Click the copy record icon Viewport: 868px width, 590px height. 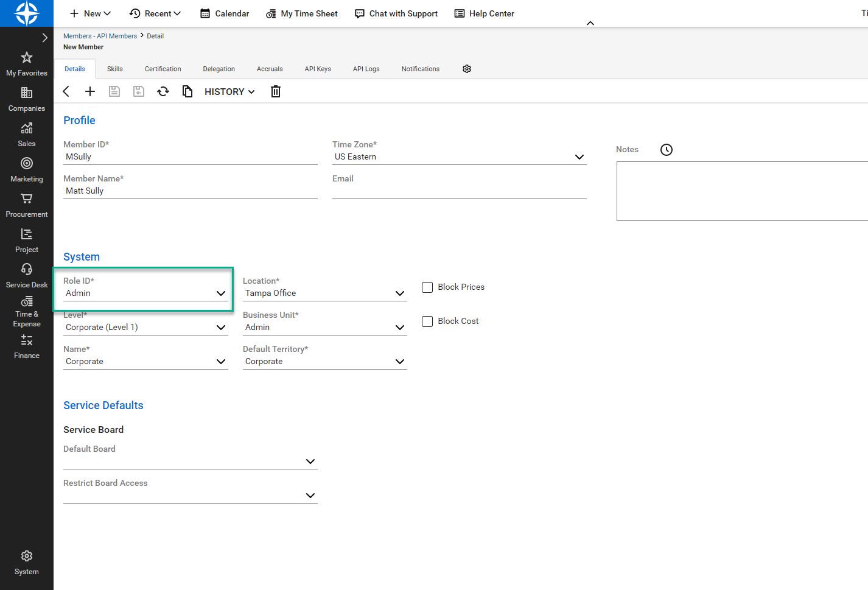187,91
